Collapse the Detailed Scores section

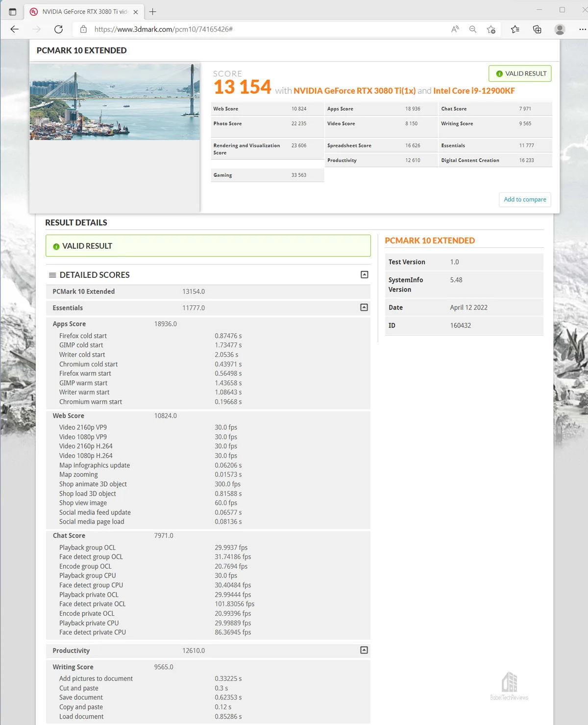(x=365, y=275)
